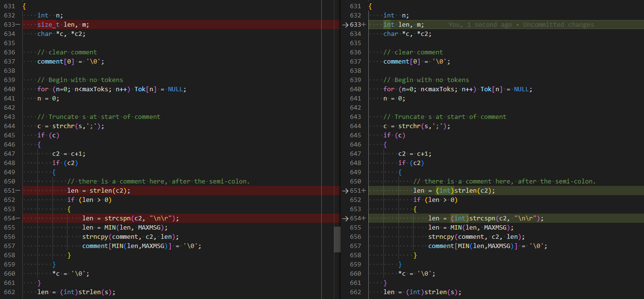The image size is (644, 299).
Task: Click the plus marker at inserted line 651
Action: [363, 191]
